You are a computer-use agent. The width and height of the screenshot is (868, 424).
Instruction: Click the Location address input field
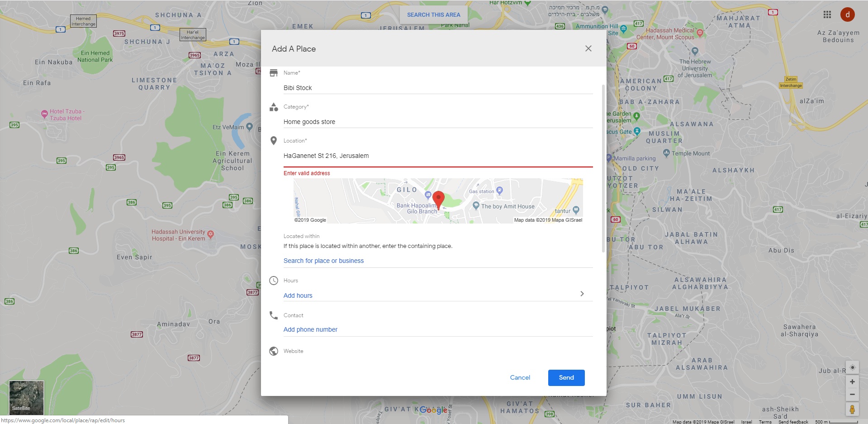coord(407,156)
